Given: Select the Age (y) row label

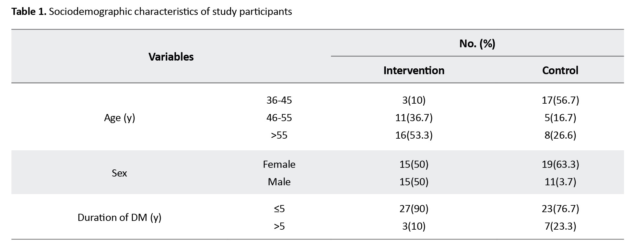Looking at the screenshot, I should (x=119, y=118).
